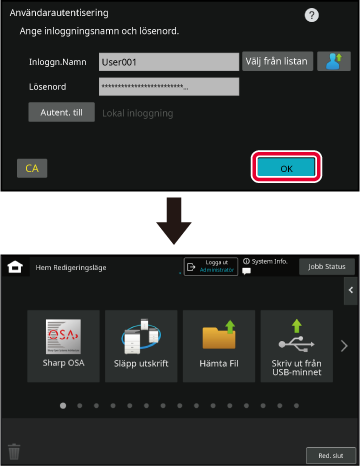
Task: Open the Släpp utskrift tile
Action: (141, 346)
